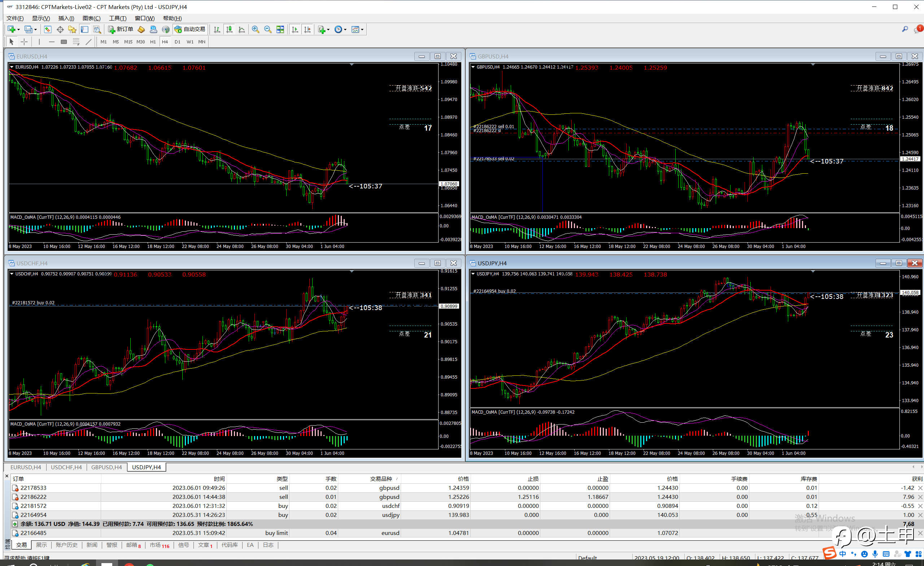Toggle chart auto scroll icon
Screen dimensions: 924x566
[x=295, y=29]
